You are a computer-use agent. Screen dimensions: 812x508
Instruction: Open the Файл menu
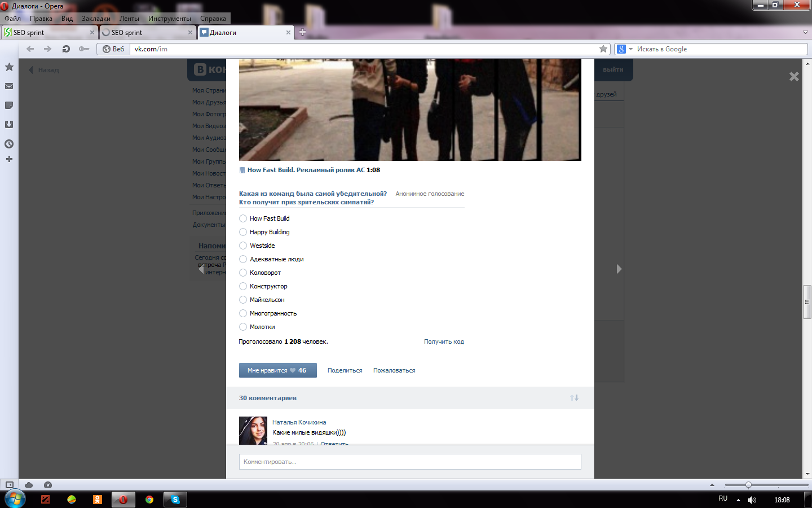coord(12,19)
